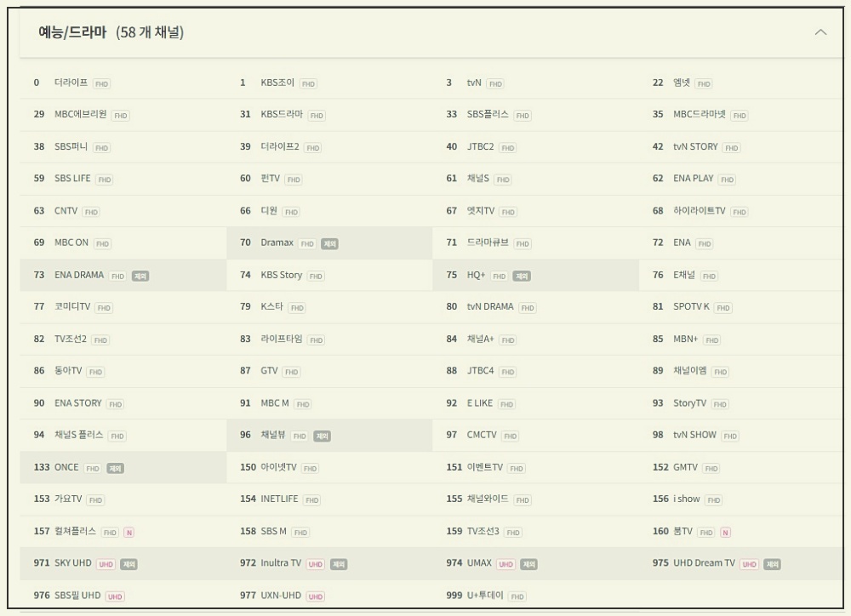Click the 제외 badge beside ENA DRAMA

click(x=140, y=276)
